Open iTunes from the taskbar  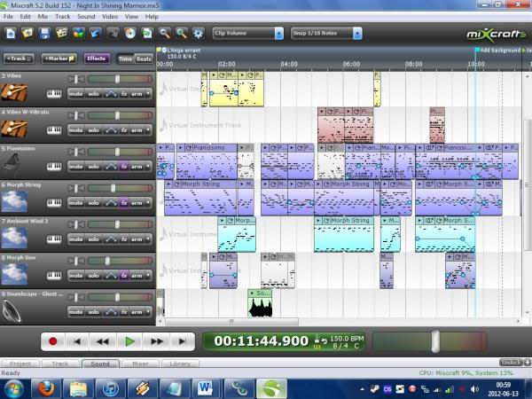pos(110,389)
